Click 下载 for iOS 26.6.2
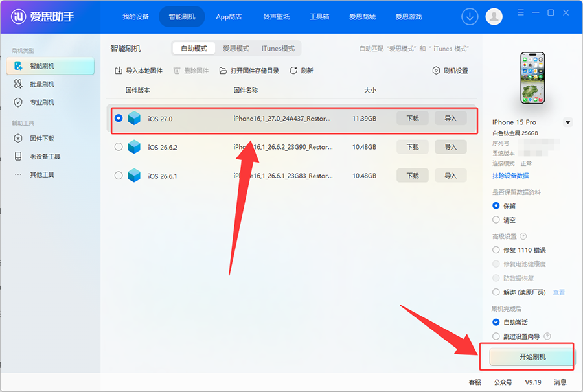Image resolution: width=583 pixels, height=392 pixels. pyautogui.click(x=413, y=147)
